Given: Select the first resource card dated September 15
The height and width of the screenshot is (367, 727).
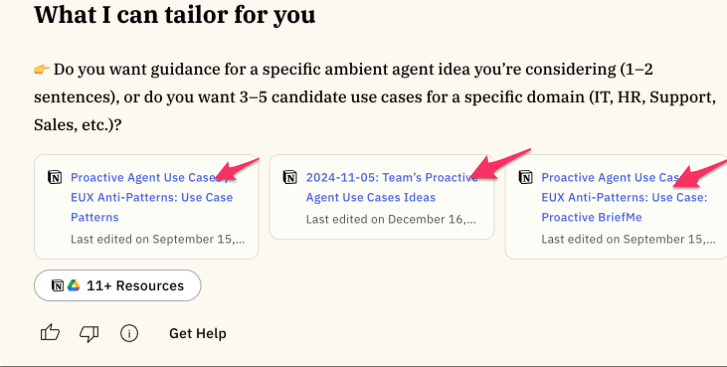Looking at the screenshot, I should tap(146, 207).
